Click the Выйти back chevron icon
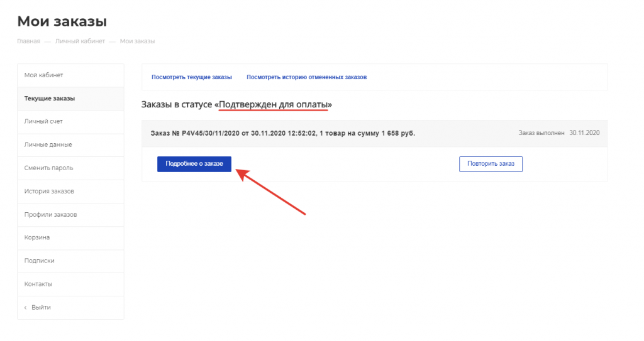Screen dimensions: 644x341 coord(25,308)
